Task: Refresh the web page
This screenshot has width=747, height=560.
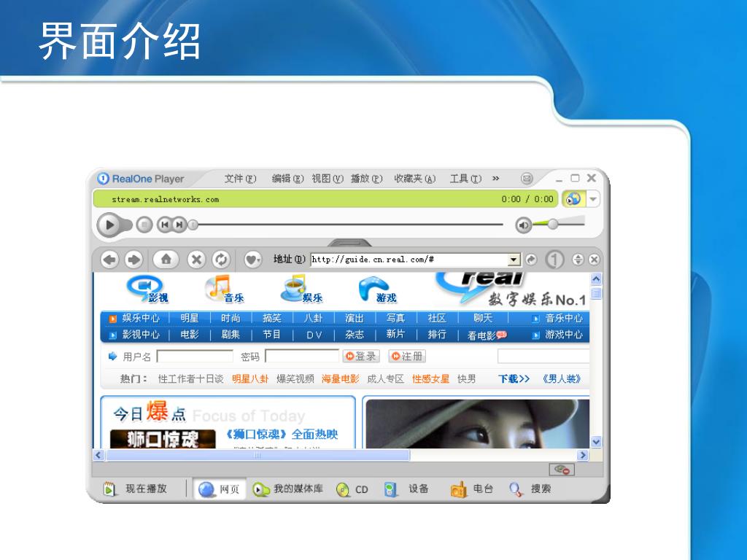Action: click(x=221, y=260)
